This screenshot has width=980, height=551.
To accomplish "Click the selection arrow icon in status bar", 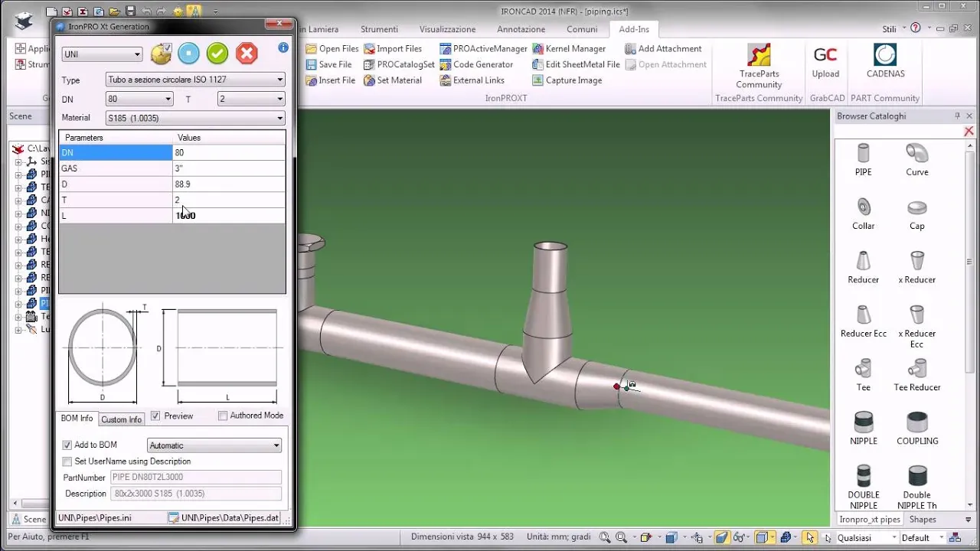I will pos(810,537).
